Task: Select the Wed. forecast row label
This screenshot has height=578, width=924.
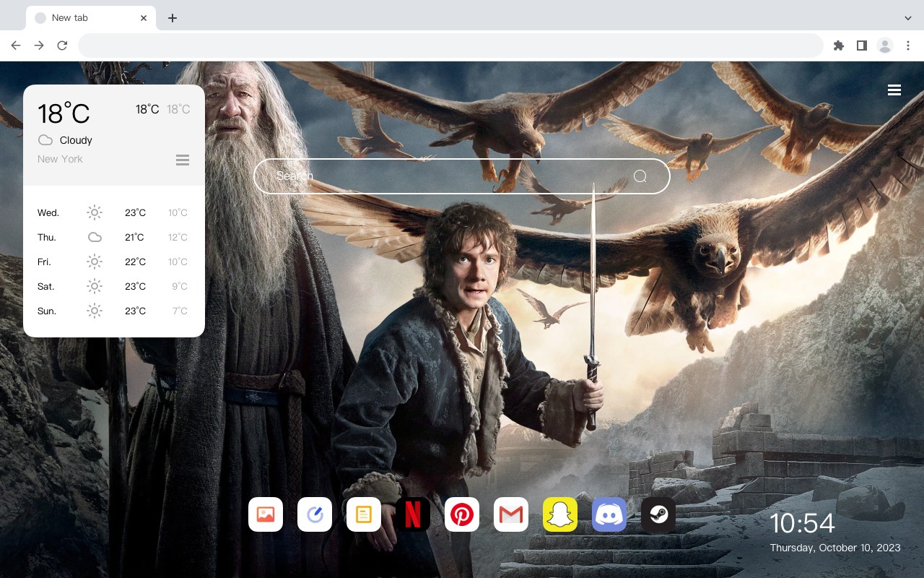Action: coord(48,213)
